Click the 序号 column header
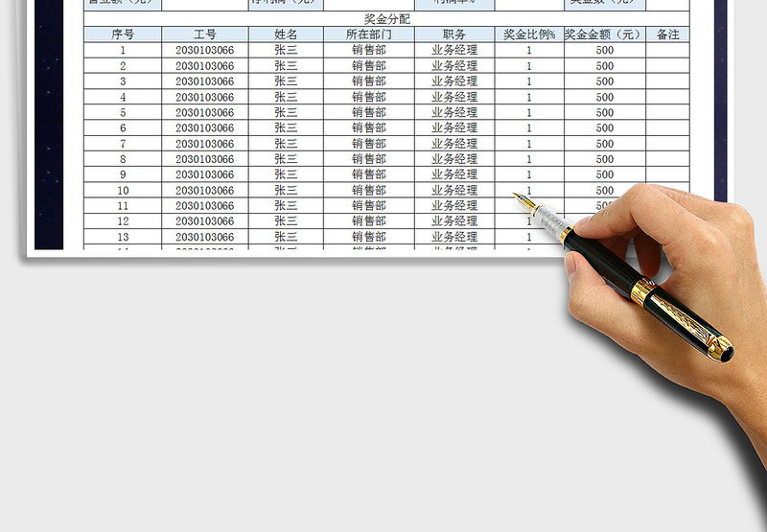The image size is (767, 532). click(123, 35)
